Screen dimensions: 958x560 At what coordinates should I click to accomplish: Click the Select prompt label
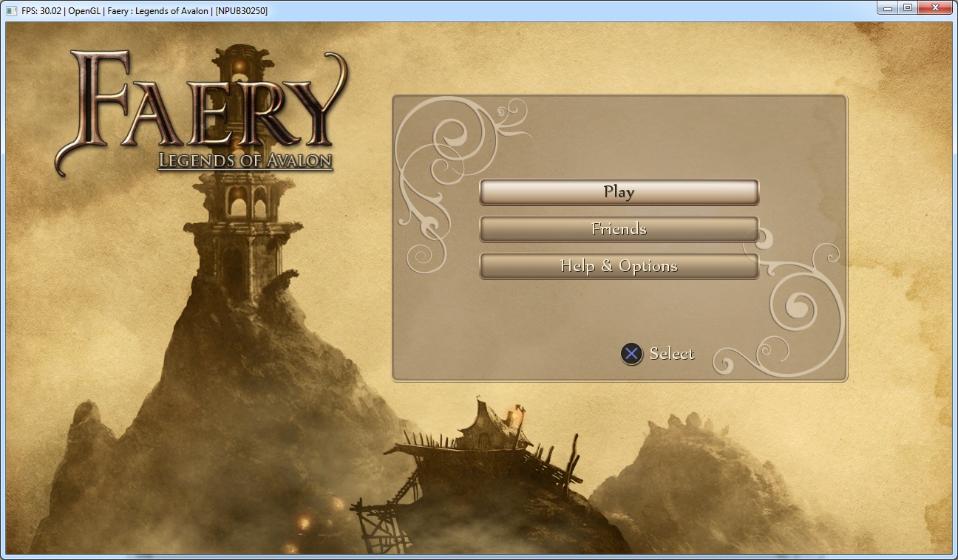tap(672, 354)
